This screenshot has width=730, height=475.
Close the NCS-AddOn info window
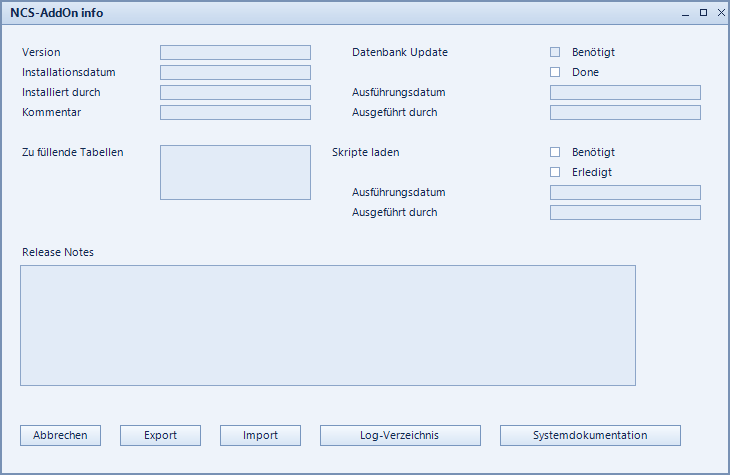[x=721, y=13]
